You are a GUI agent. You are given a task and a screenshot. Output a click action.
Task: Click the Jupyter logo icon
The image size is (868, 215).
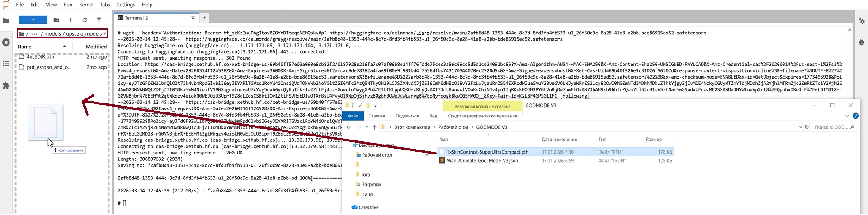pos(5,5)
